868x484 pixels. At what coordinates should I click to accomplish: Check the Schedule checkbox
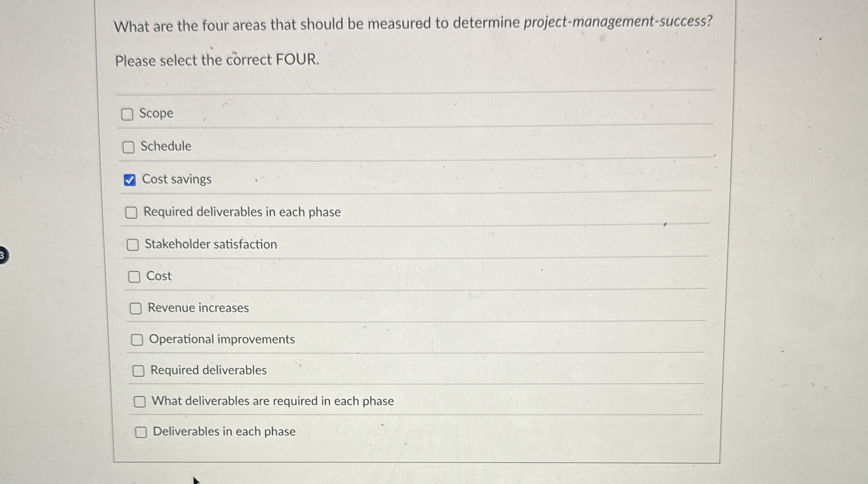128,147
